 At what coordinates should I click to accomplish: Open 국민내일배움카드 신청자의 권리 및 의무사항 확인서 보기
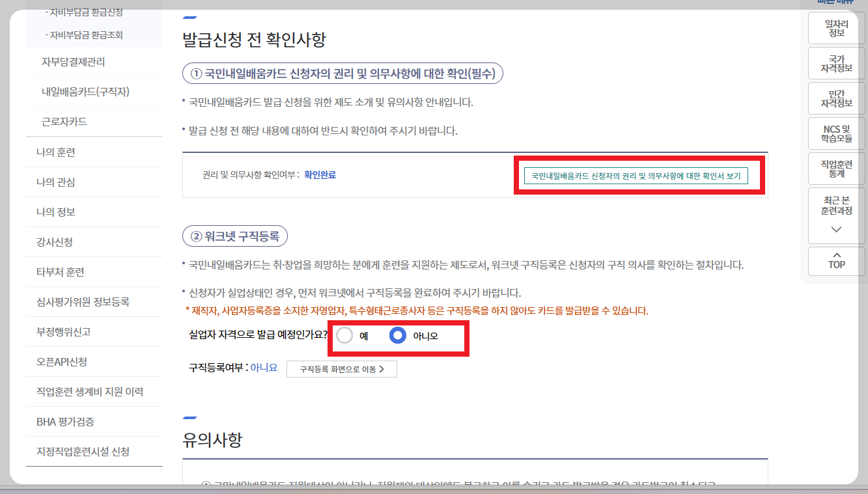coord(636,176)
